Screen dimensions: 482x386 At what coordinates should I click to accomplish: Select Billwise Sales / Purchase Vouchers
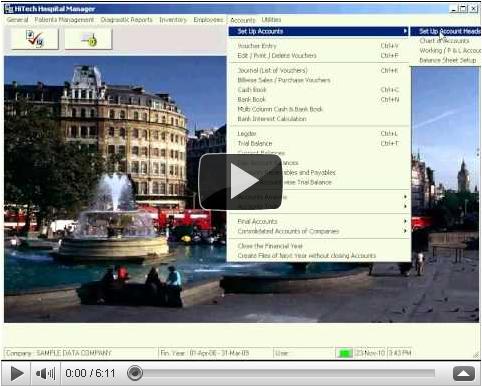pos(318,80)
